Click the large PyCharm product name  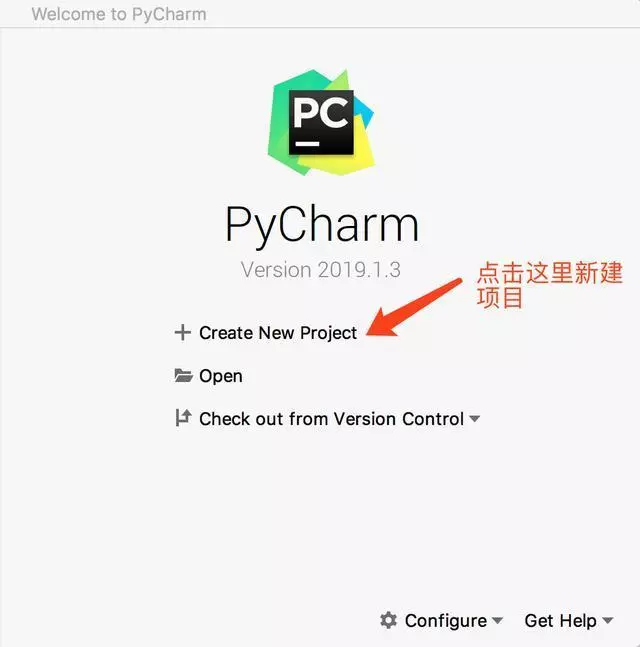pyautogui.click(x=321, y=225)
